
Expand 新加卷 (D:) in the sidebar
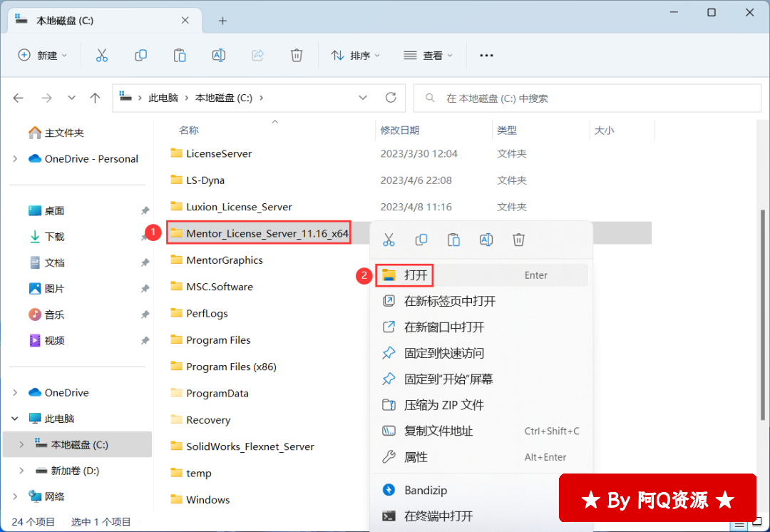click(21, 471)
